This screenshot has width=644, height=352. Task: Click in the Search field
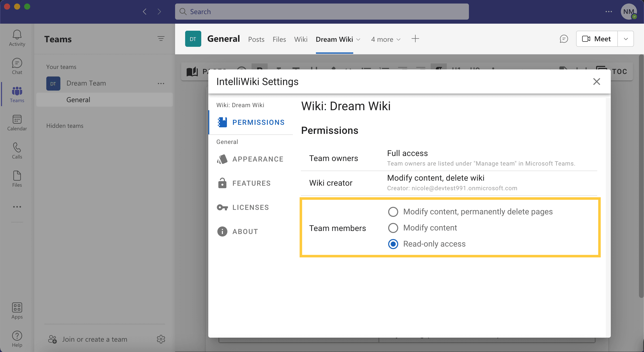click(x=322, y=12)
